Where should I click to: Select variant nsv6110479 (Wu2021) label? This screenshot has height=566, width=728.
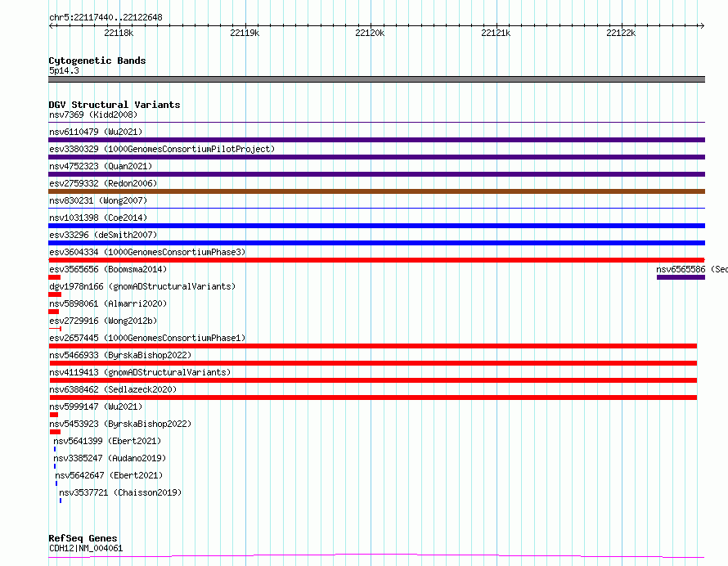tap(96, 132)
